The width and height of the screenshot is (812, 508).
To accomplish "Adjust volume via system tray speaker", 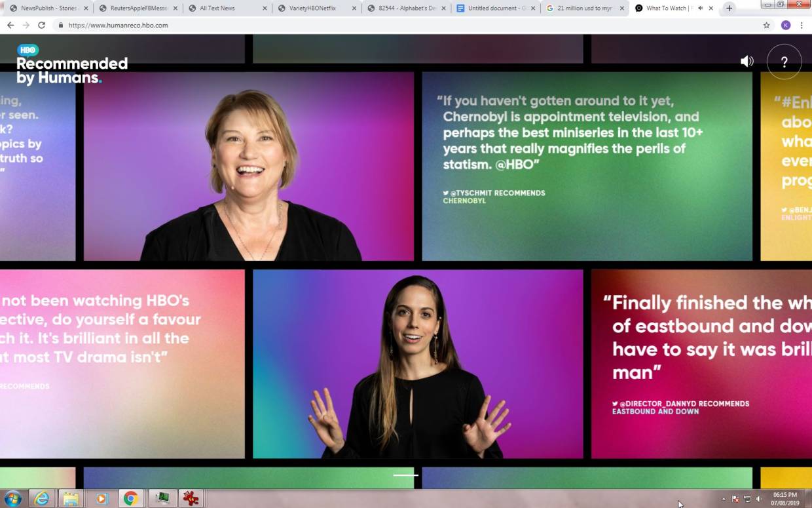I will (x=759, y=499).
